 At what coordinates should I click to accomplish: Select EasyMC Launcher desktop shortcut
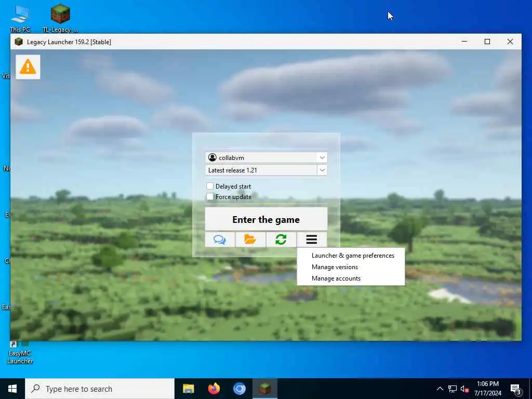[20, 353]
